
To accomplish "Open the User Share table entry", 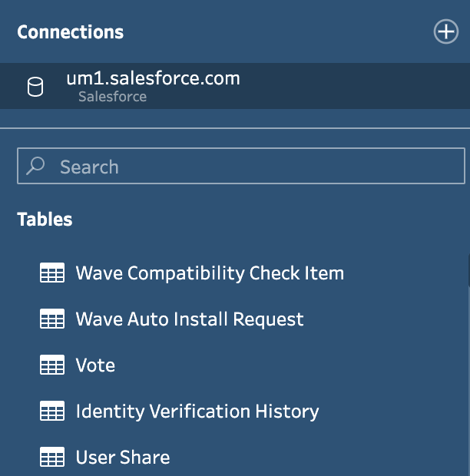I will [123, 457].
